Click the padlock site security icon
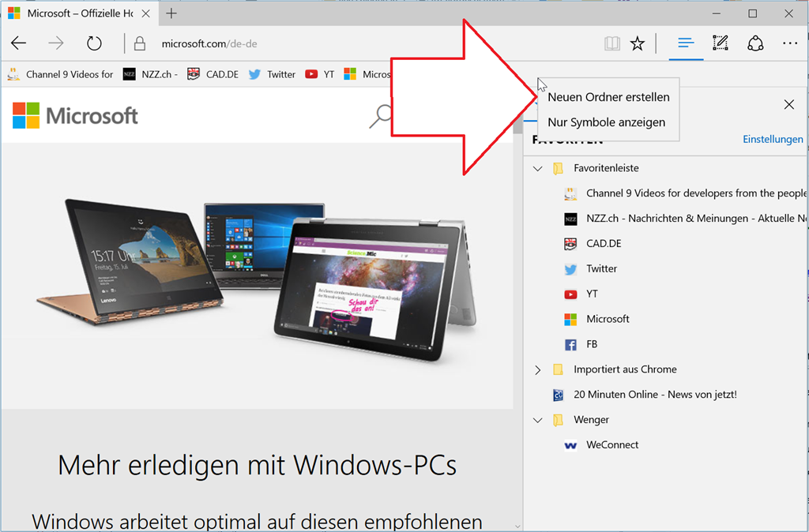The height and width of the screenshot is (532, 809). pos(139,43)
